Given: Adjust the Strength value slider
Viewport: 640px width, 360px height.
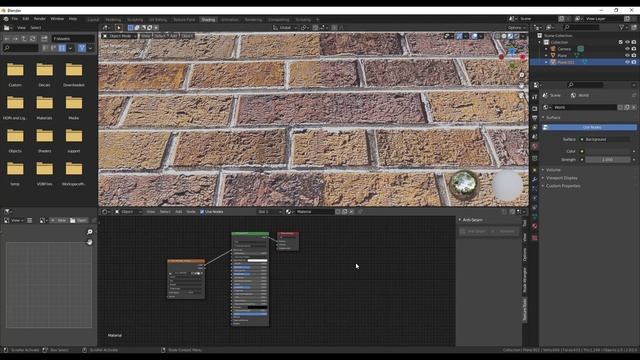Looking at the screenshot, I should (608, 160).
